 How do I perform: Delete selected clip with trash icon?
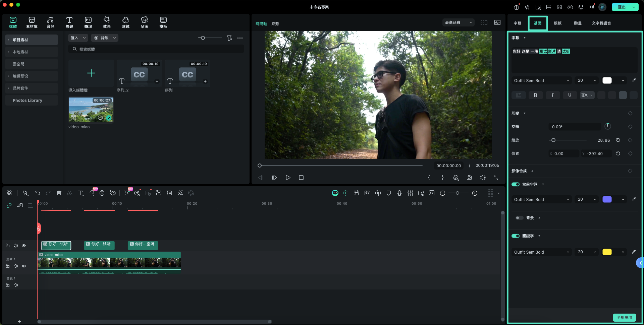click(59, 193)
